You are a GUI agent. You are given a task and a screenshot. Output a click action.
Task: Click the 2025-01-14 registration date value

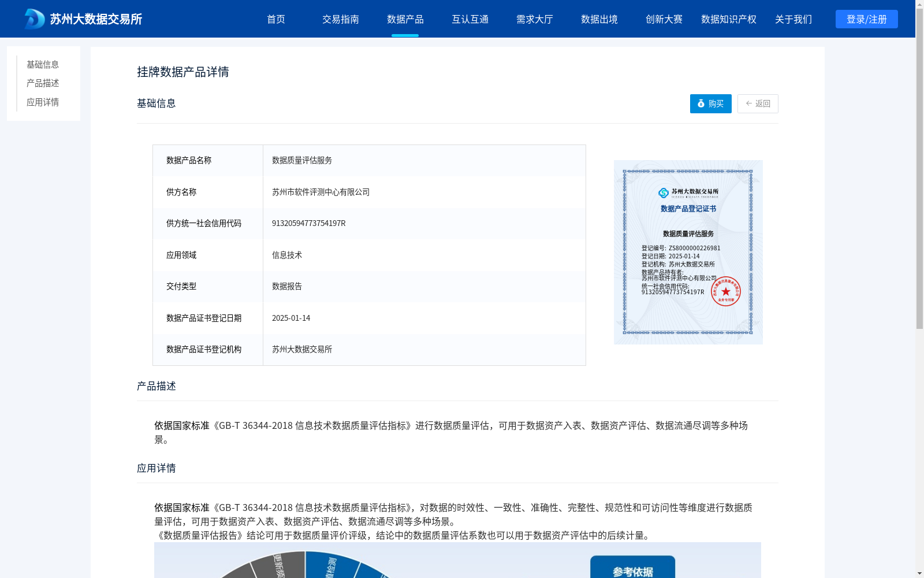pyautogui.click(x=291, y=318)
